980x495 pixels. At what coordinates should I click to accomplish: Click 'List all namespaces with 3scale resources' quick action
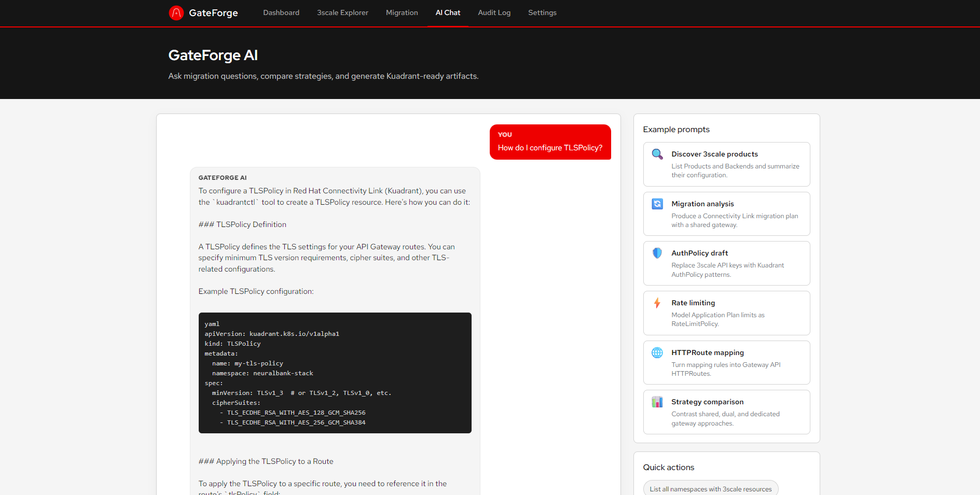pyautogui.click(x=711, y=489)
